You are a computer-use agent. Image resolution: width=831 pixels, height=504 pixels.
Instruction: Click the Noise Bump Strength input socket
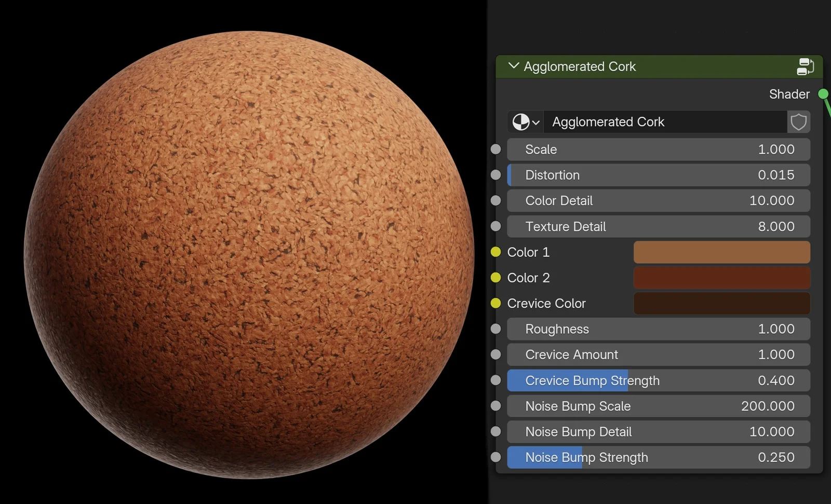click(x=495, y=457)
